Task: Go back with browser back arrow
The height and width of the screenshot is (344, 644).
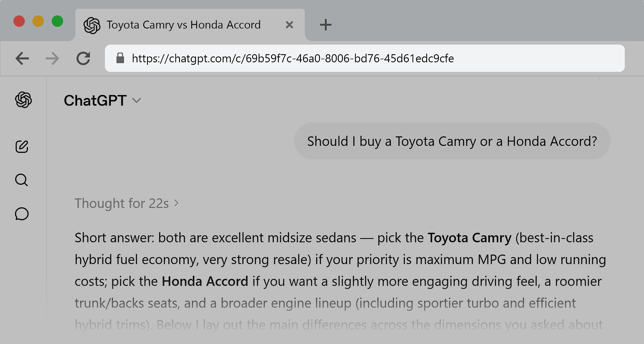Action: click(x=22, y=58)
